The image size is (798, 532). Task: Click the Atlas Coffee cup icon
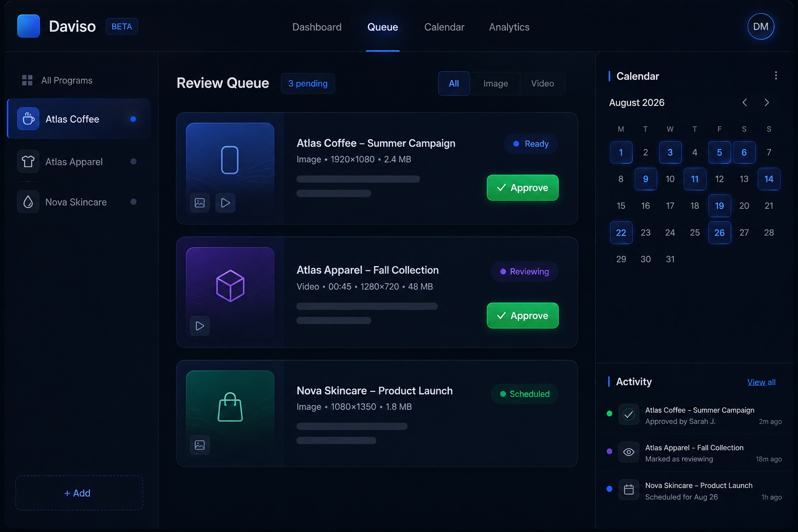(28, 119)
